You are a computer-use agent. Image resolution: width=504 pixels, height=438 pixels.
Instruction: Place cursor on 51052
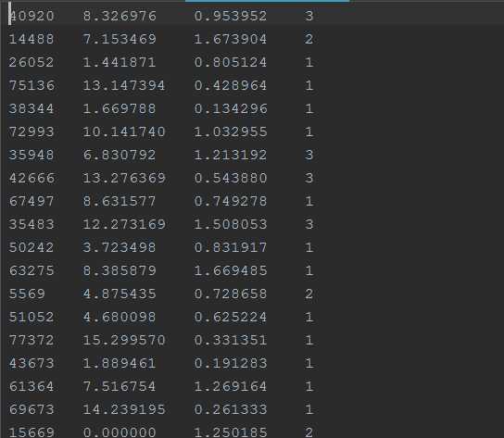(x=31, y=317)
